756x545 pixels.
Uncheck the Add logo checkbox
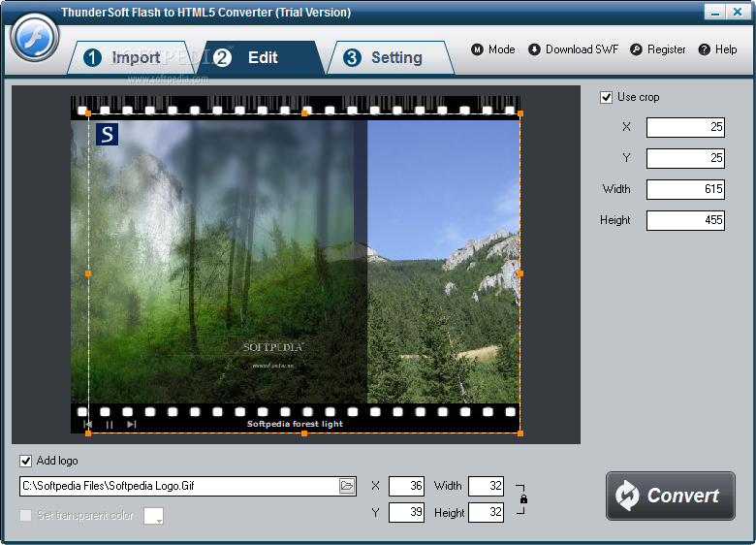tap(25, 461)
